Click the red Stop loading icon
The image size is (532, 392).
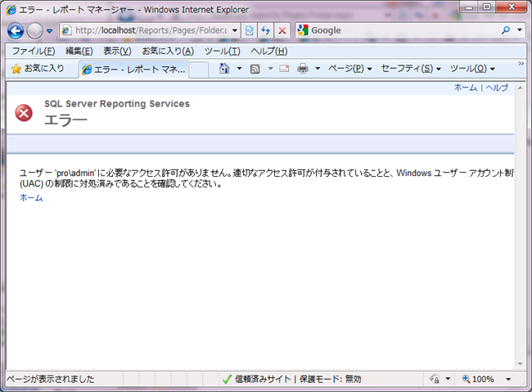pyautogui.click(x=282, y=30)
